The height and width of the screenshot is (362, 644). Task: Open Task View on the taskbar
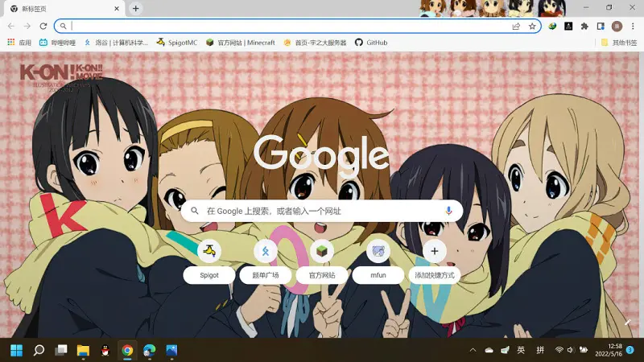point(61,351)
